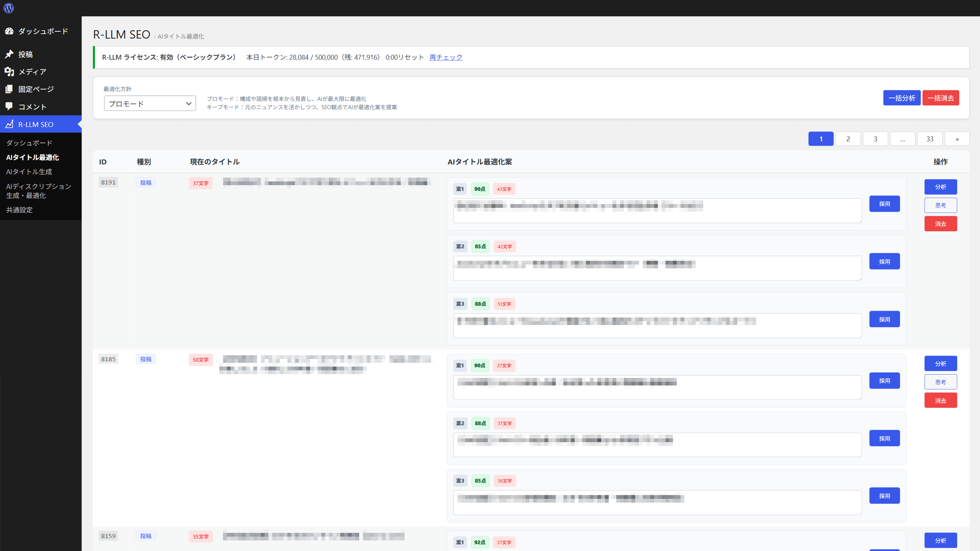The height and width of the screenshot is (551, 980).
Task: Select AIタイトル最適化 submenu item
Action: [33, 158]
